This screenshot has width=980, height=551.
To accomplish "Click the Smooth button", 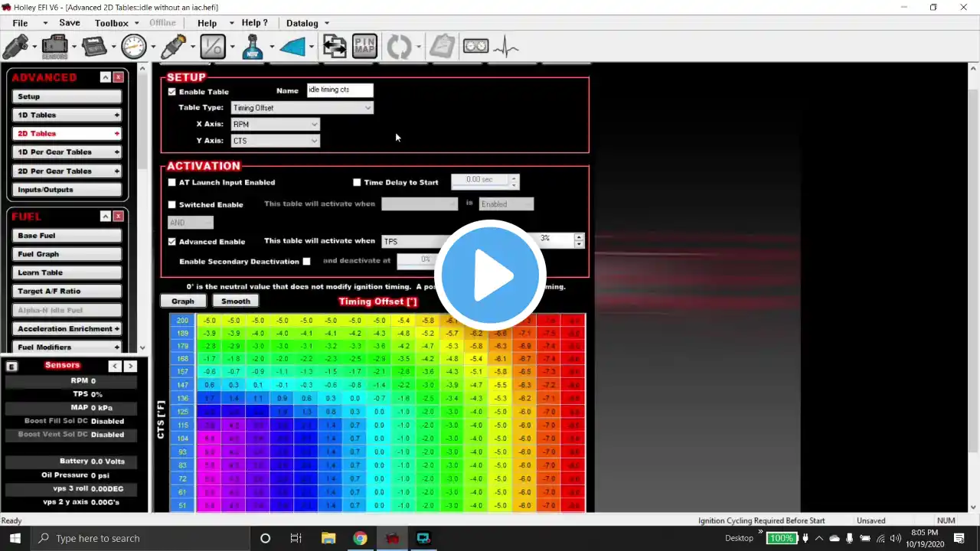I will coord(236,301).
